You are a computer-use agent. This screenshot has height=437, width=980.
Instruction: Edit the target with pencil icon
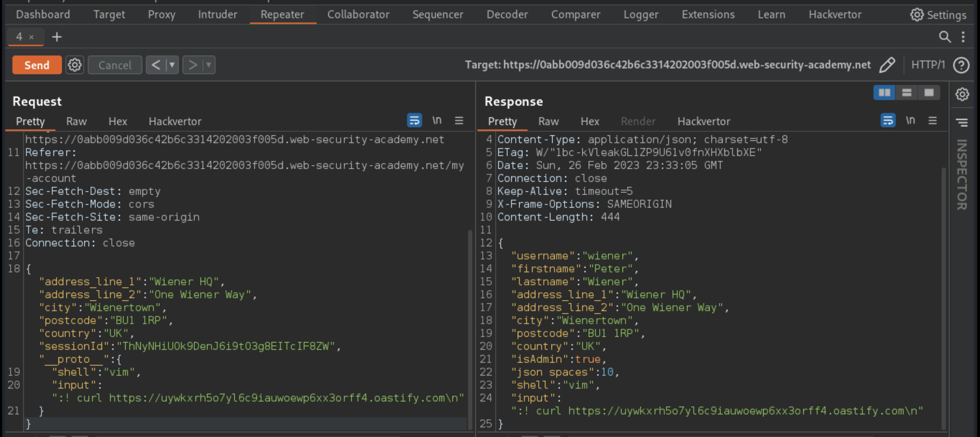coord(887,65)
